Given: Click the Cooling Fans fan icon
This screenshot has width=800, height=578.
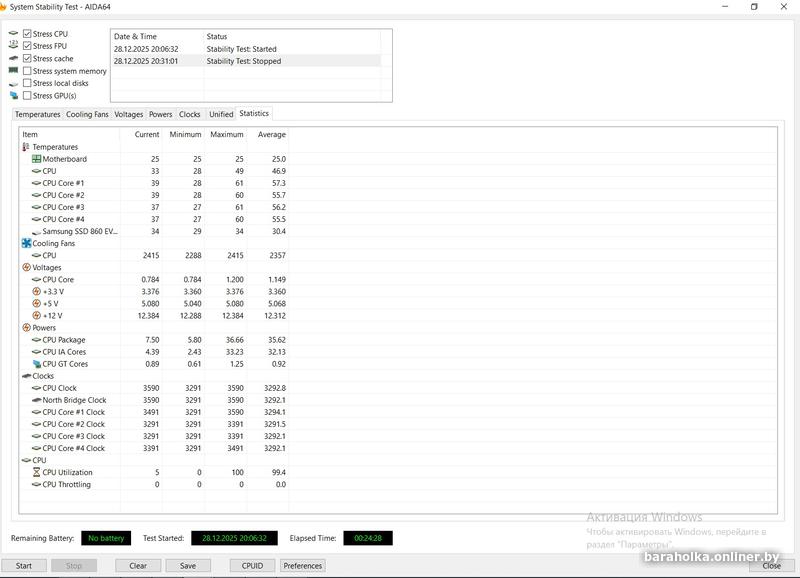Looking at the screenshot, I should [x=27, y=243].
